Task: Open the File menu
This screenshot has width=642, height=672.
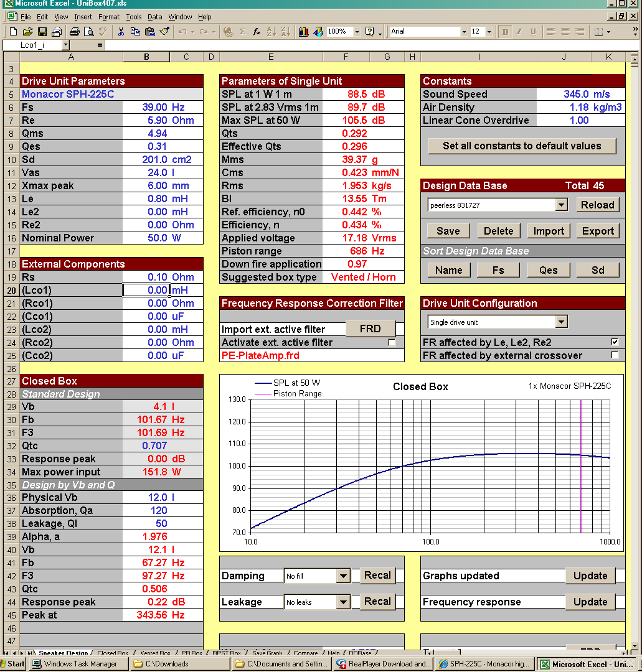Action: point(26,17)
